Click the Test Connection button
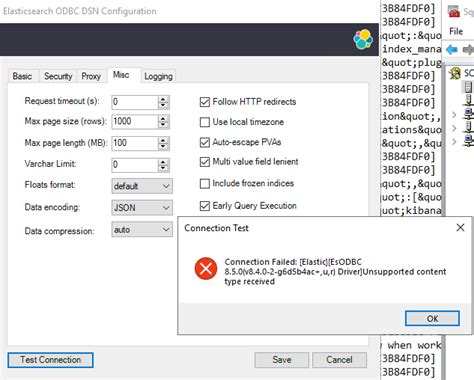This screenshot has height=380, width=474. click(50, 360)
